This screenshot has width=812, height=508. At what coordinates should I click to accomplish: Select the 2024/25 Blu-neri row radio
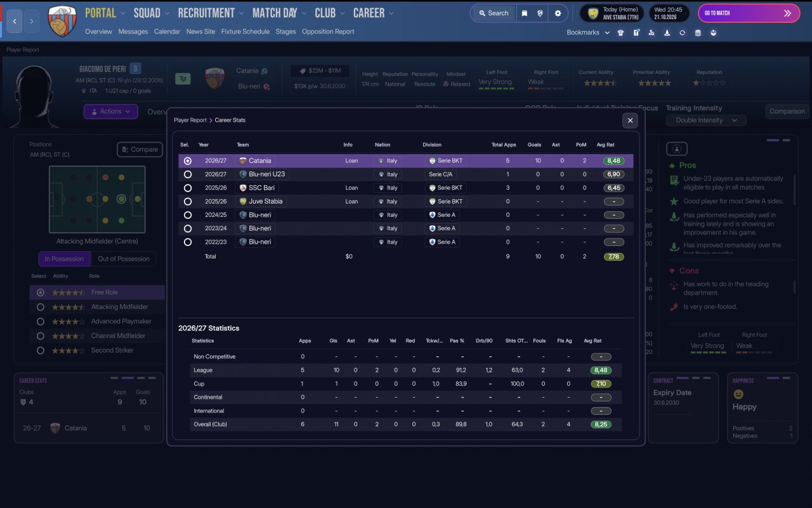[187, 215]
